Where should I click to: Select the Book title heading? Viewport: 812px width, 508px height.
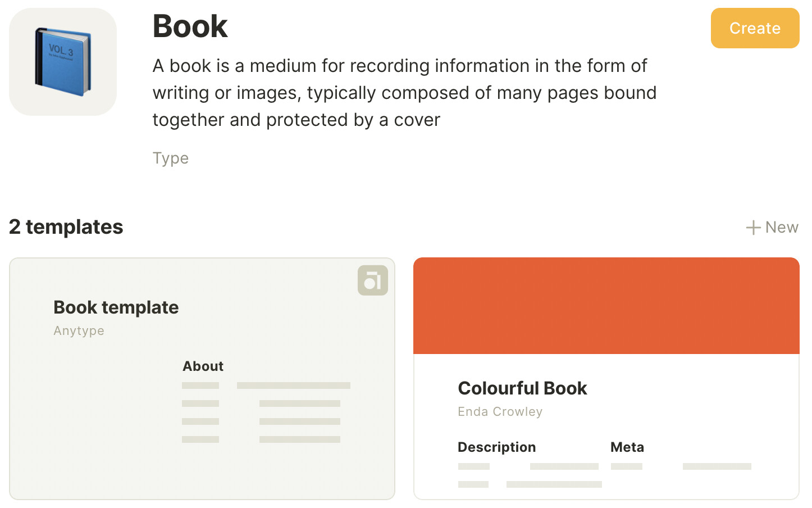click(190, 26)
